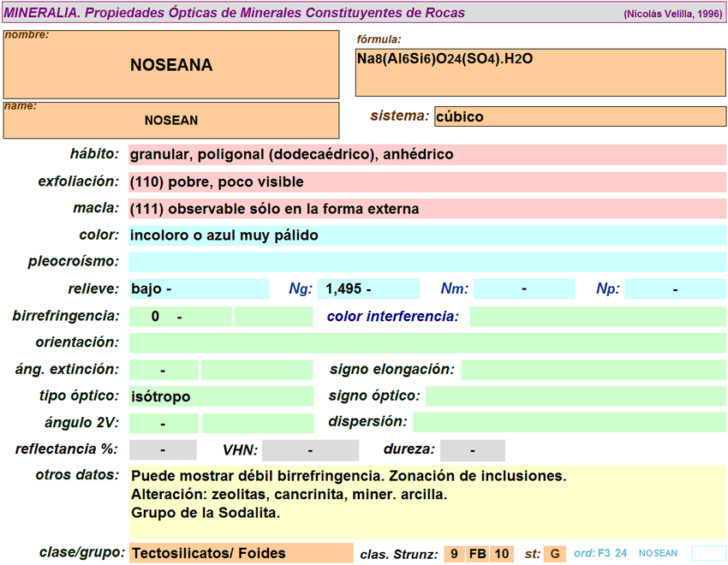Click the empty pleocroísmo field
The width and height of the screenshot is (728, 565).
pos(427,262)
